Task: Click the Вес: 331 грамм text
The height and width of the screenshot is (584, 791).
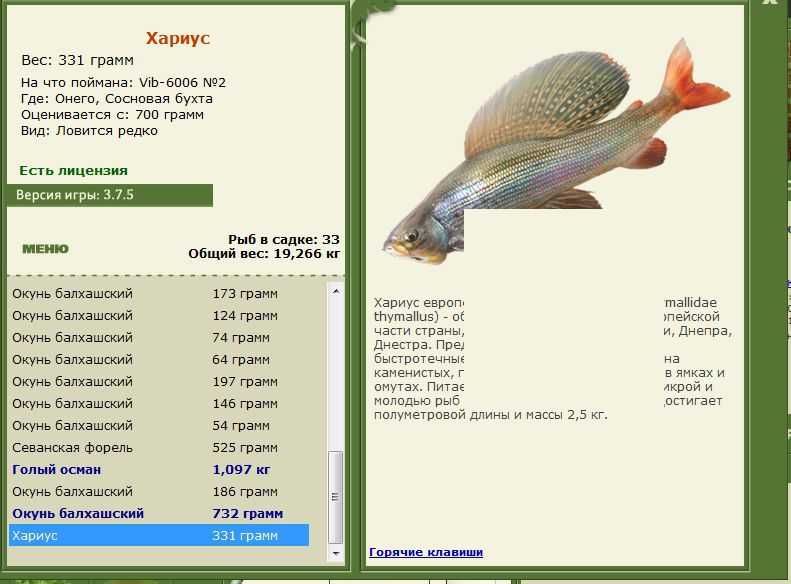Action: click(78, 61)
